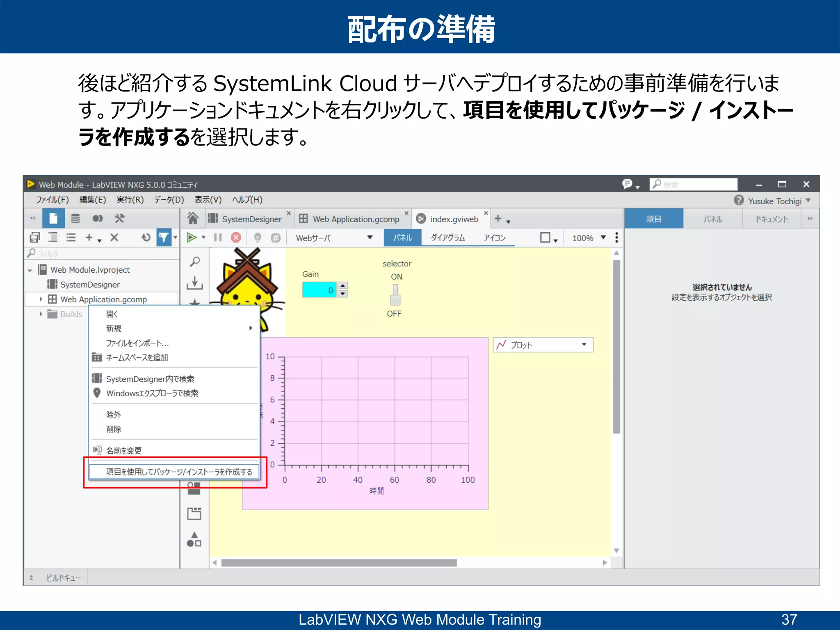The height and width of the screenshot is (630, 840).
Task: Open the SystemDesigner tab
Action: [251, 219]
